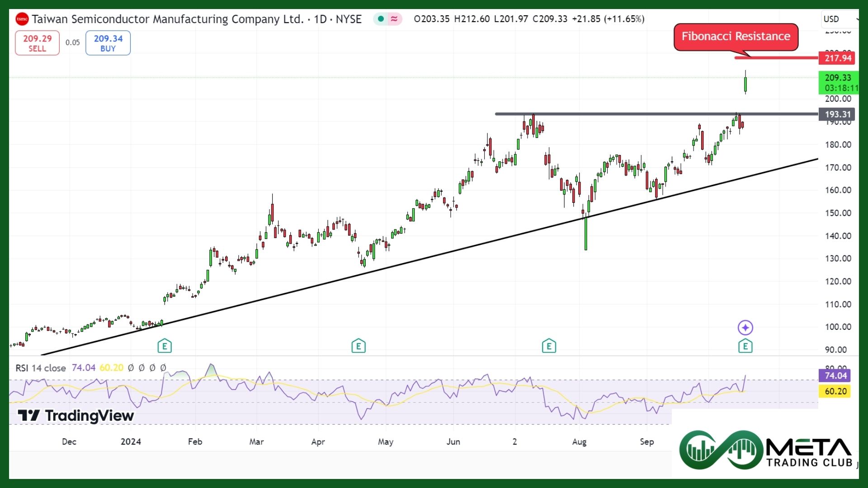Click the 217.94 red price label
868x488 pixels.
837,58
